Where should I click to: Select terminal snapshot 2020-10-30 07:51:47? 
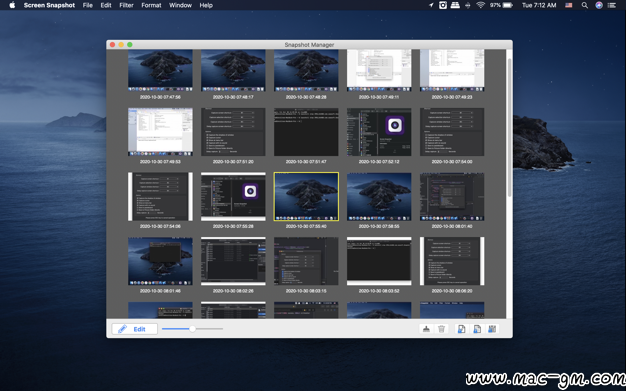pyautogui.click(x=306, y=132)
